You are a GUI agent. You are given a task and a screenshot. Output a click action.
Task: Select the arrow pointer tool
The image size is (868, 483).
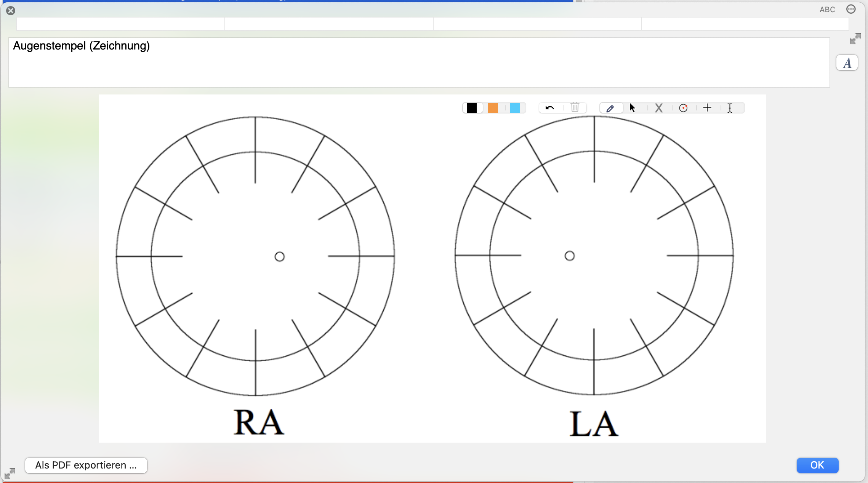(x=633, y=108)
